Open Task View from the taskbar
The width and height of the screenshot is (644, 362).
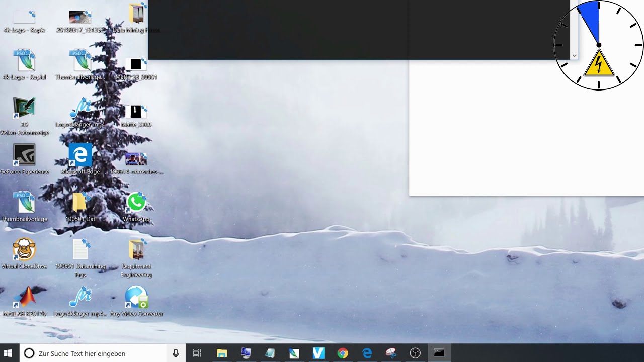pos(197,353)
